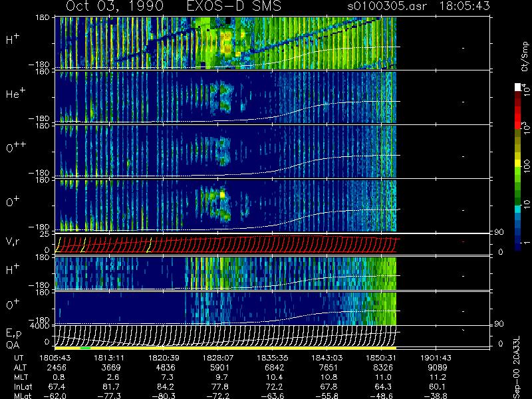The height and width of the screenshot is (399, 532).
Task: Click the altitude value '5901'
Action: pos(219,368)
